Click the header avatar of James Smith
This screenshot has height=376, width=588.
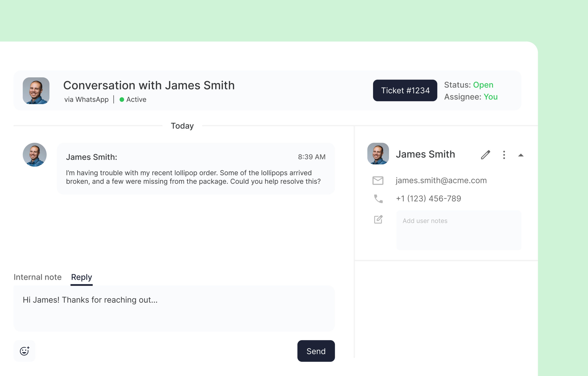point(36,90)
